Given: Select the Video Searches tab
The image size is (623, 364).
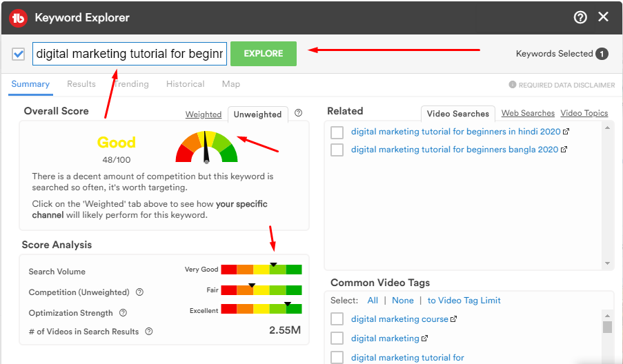Looking at the screenshot, I should (457, 114).
